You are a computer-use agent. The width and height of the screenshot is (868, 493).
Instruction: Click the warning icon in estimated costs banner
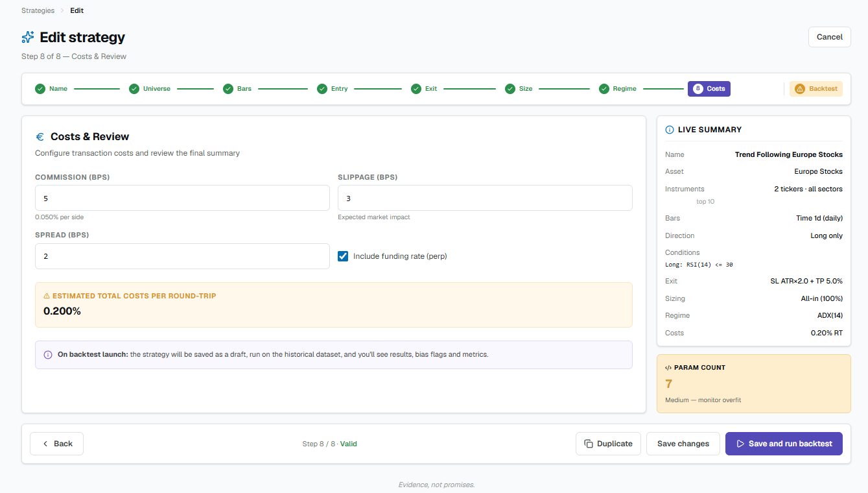pos(47,296)
